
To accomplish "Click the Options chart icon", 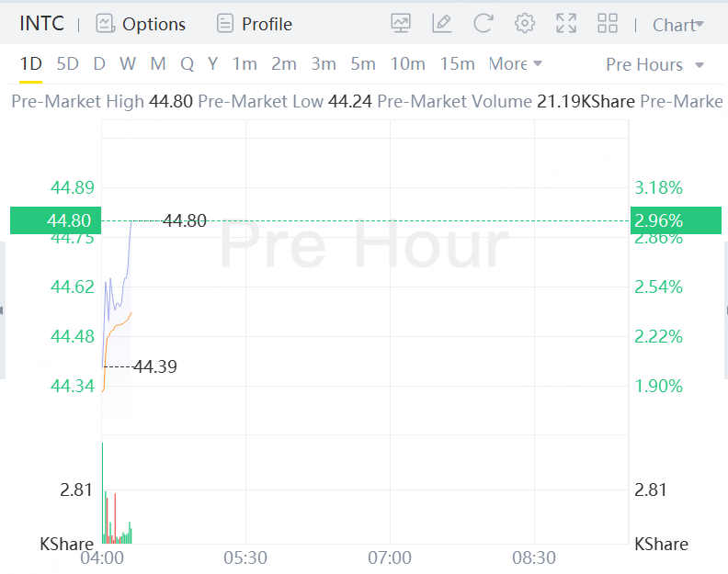I will [x=106, y=24].
